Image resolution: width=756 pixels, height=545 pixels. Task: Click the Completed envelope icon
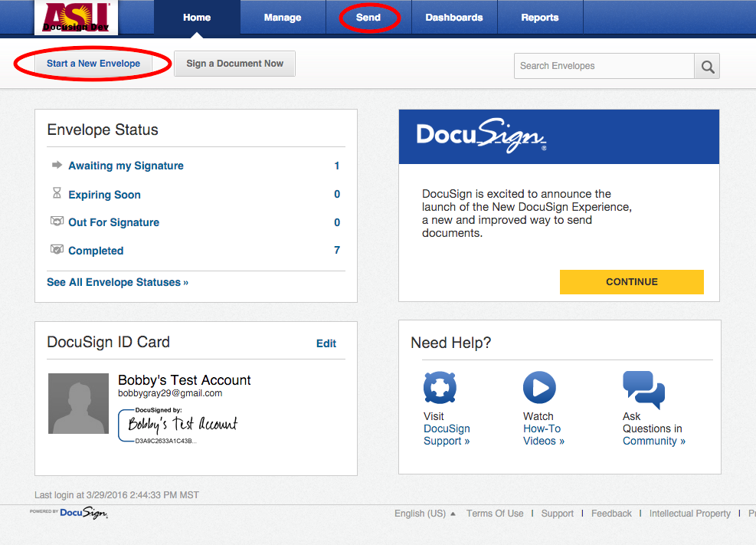(57, 249)
